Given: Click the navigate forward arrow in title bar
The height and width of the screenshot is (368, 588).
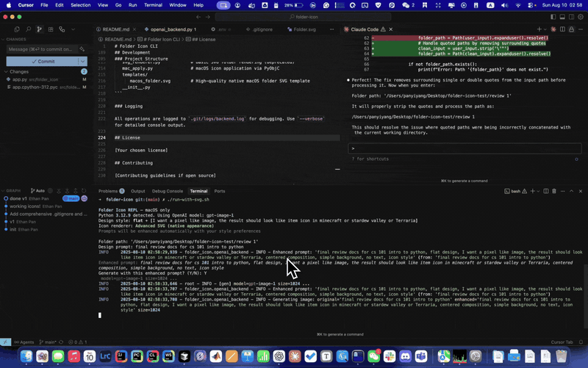Looking at the screenshot, I should [208, 17].
